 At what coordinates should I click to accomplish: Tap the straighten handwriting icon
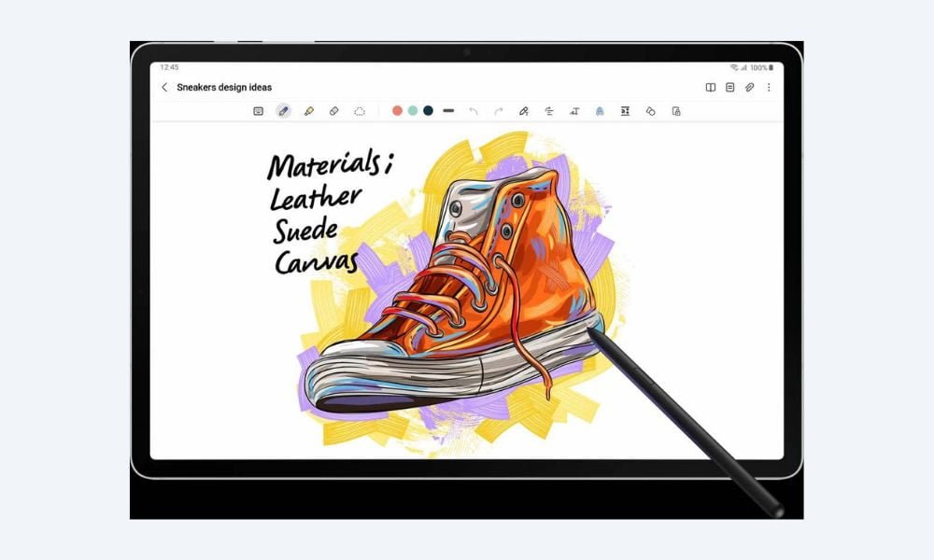pos(549,111)
